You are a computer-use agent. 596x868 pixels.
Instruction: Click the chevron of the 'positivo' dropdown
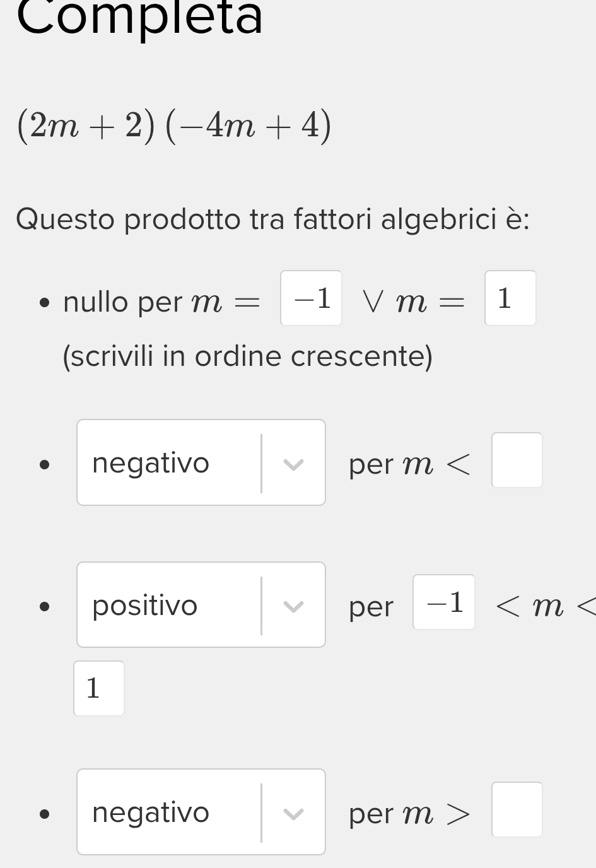coord(293,606)
